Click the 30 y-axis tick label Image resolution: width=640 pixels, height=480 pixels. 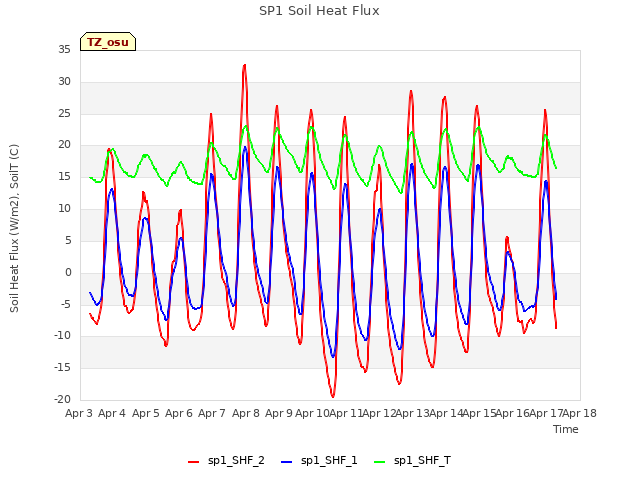click(x=64, y=82)
